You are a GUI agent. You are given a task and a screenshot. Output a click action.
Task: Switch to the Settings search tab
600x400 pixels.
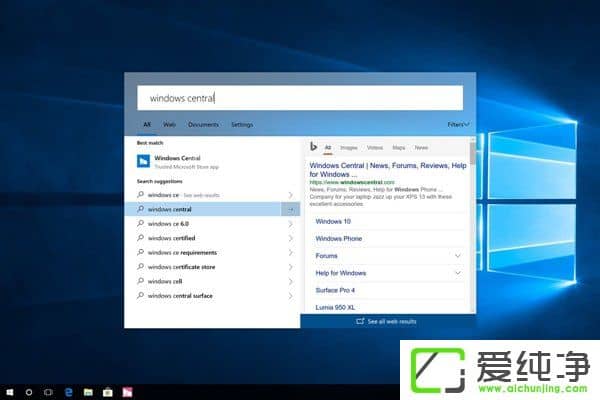[242, 124]
